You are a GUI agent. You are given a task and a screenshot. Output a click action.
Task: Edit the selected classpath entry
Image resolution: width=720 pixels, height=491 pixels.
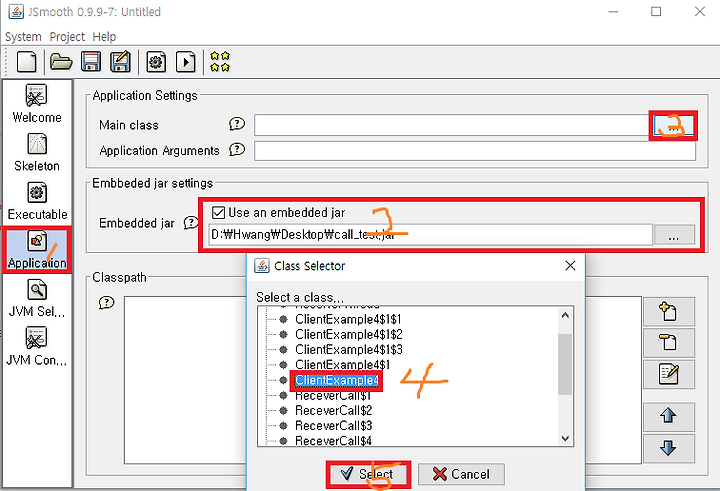point(669,374)
